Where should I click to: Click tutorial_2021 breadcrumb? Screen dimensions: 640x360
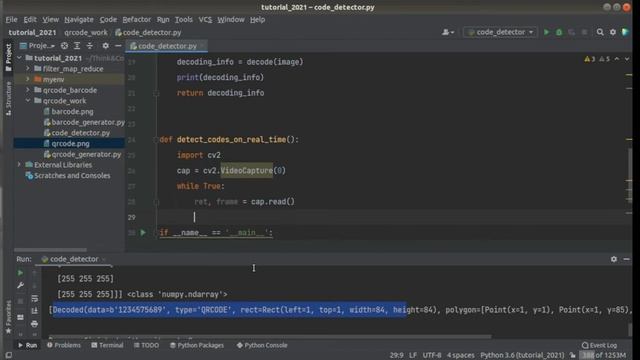(32, 32)
